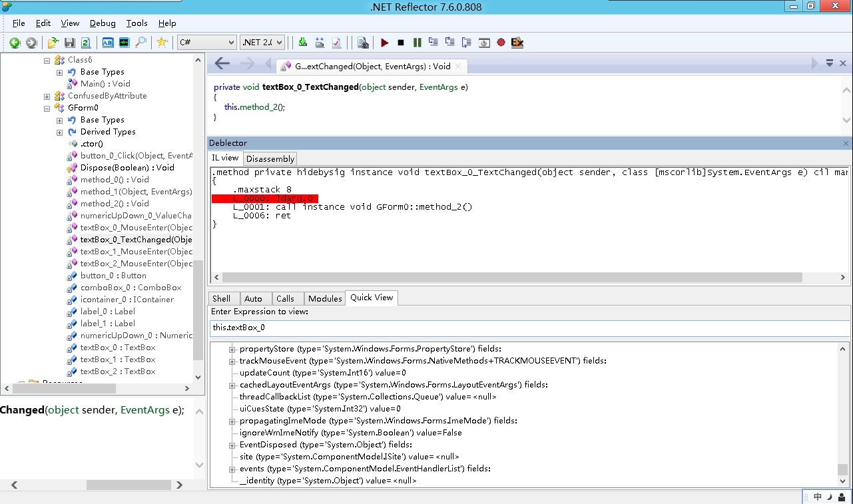
Task: Expand the trackMouseEvent fields node
Action: point(232,361)
